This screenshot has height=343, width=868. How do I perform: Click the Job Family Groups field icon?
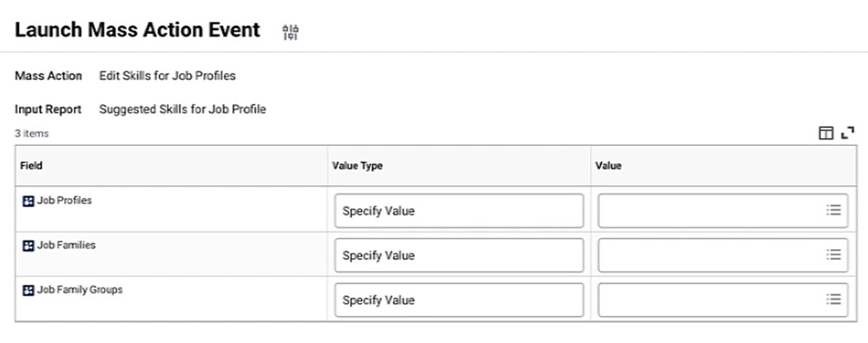(x=29, y=290)
